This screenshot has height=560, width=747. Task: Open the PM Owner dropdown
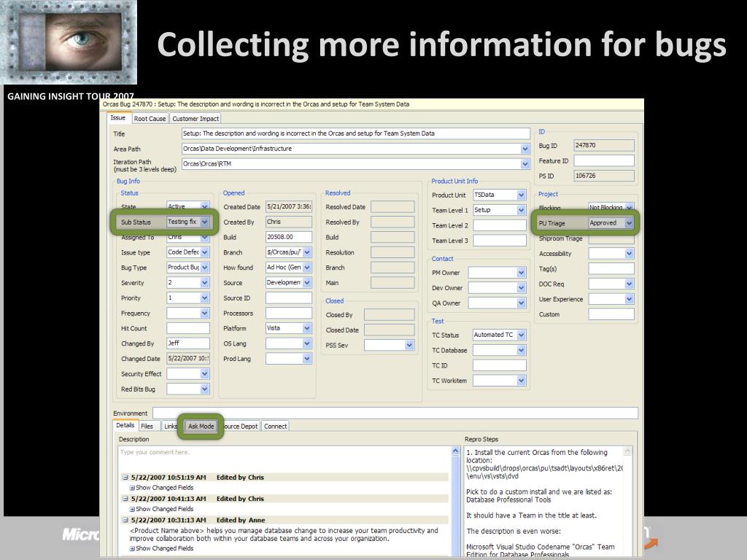tap(521, 273)
